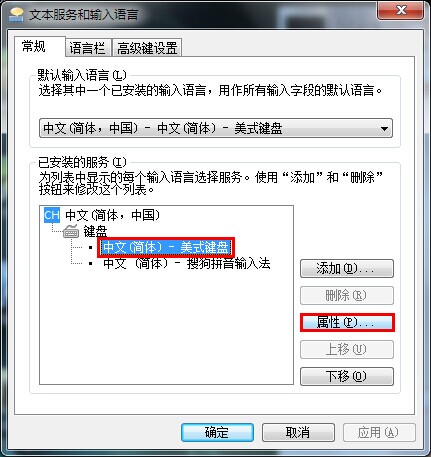
Task: Click the 取消 button
Action: 298,433
